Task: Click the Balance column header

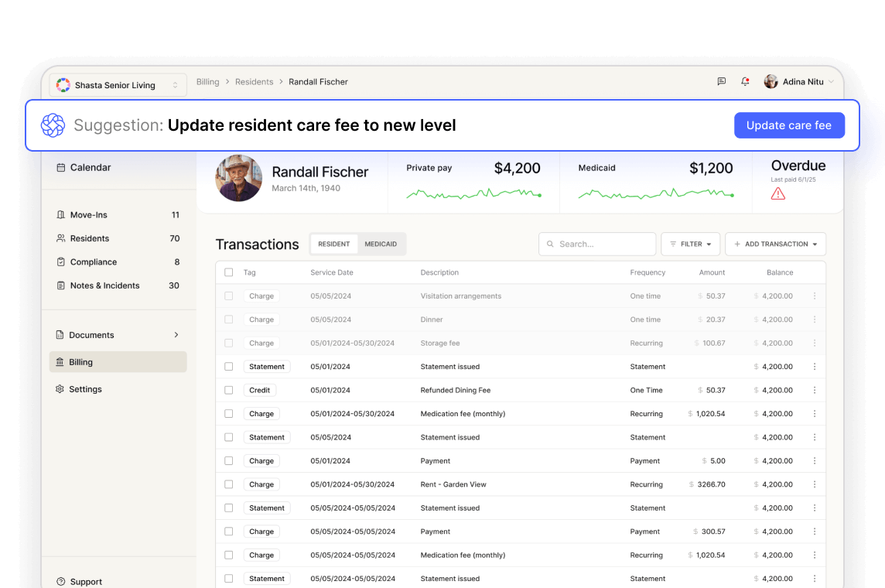Action: coord(780,272)
